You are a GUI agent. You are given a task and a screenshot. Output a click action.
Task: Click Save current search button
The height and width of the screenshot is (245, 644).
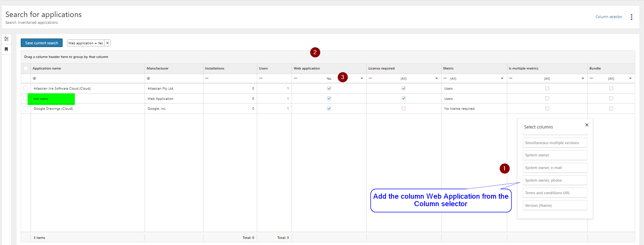[42, 43]
